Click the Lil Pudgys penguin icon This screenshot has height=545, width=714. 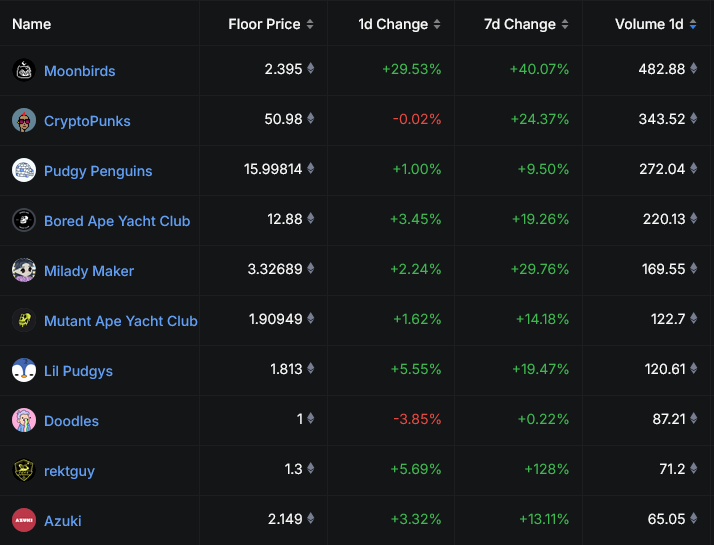[24, 370]
